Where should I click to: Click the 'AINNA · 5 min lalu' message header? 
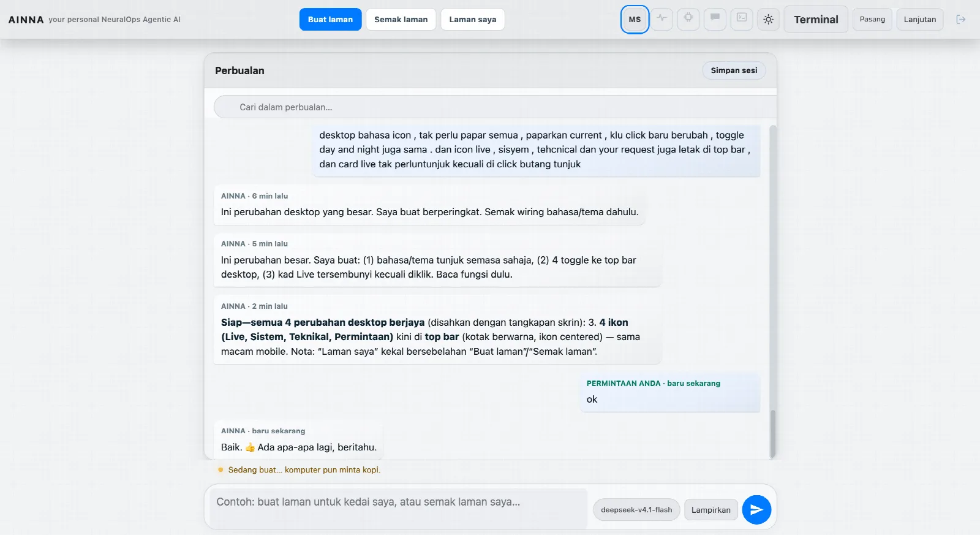click(254, 244)
